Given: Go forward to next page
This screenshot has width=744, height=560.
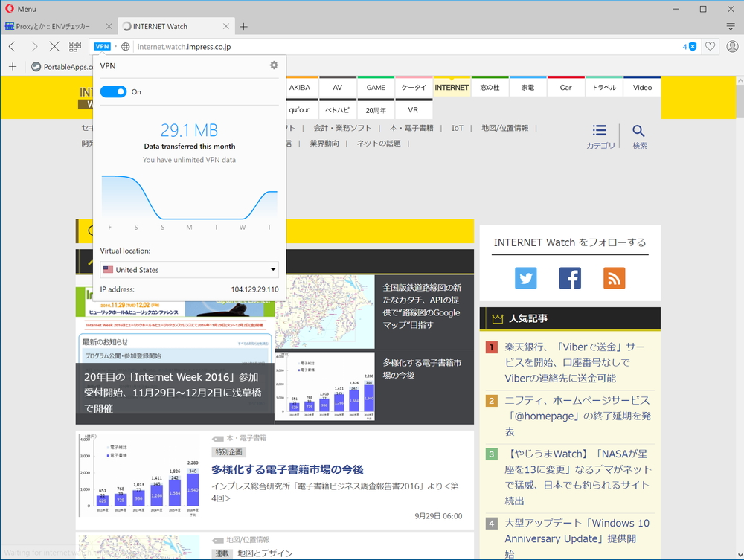Looking at the screenshot, I should pos(33,46).
